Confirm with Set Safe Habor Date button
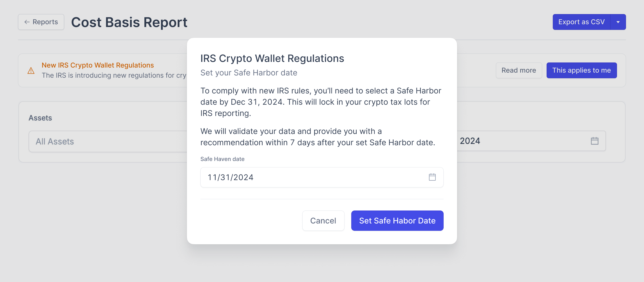 point(397,221)
